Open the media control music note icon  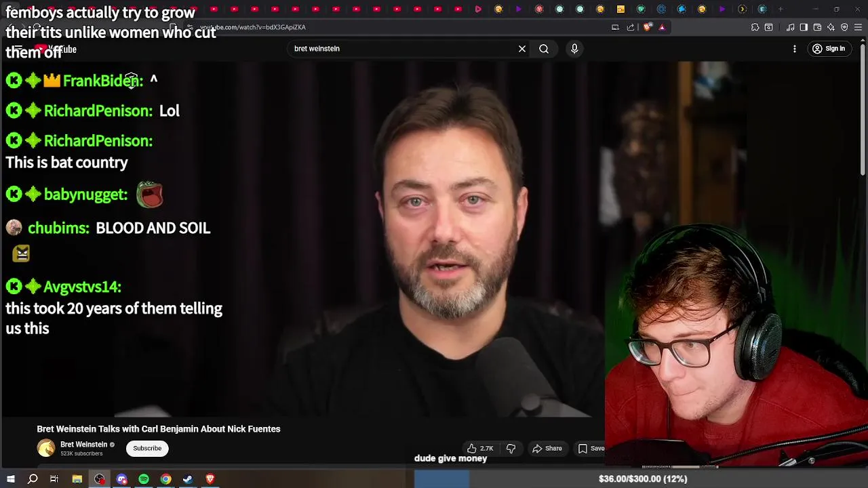coord(790,27)
